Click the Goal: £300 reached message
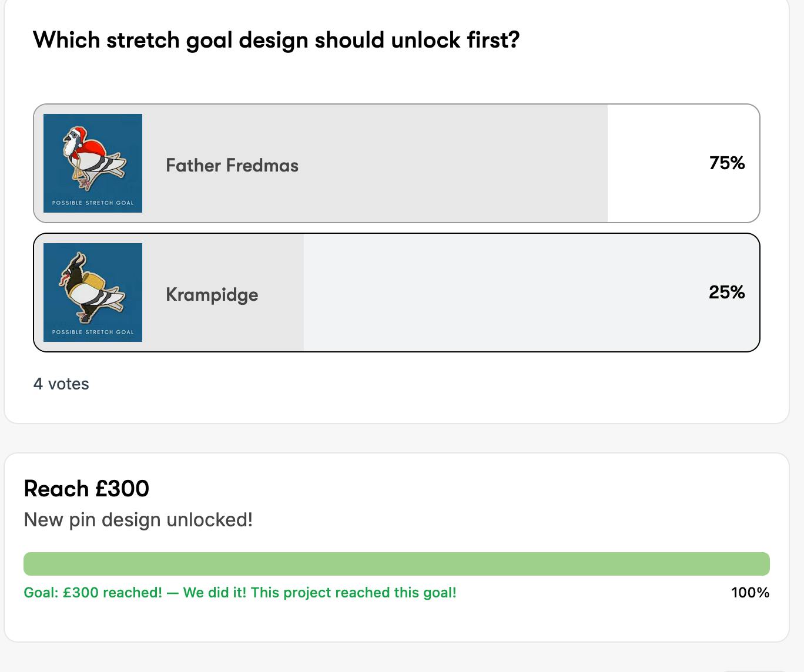 click(x=239, y=593)
